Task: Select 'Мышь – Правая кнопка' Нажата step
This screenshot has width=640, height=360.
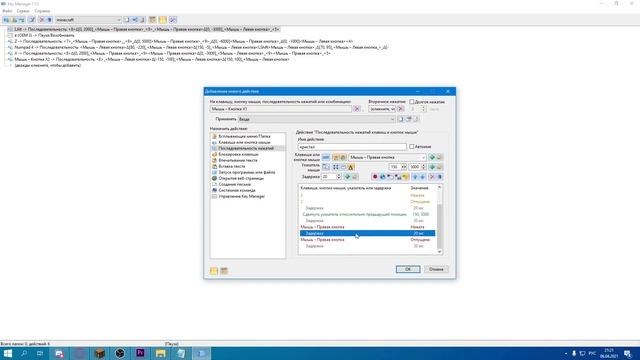Action: 367,227
